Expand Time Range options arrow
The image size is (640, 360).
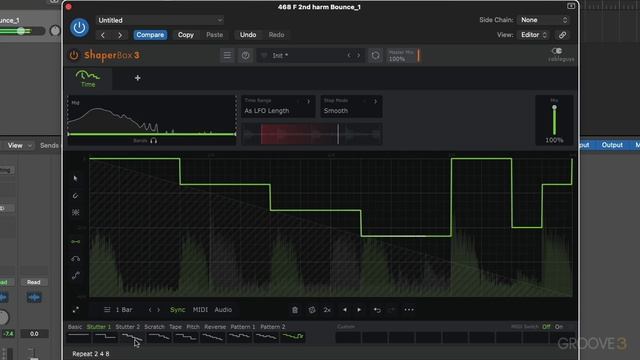tap(309, 101)
